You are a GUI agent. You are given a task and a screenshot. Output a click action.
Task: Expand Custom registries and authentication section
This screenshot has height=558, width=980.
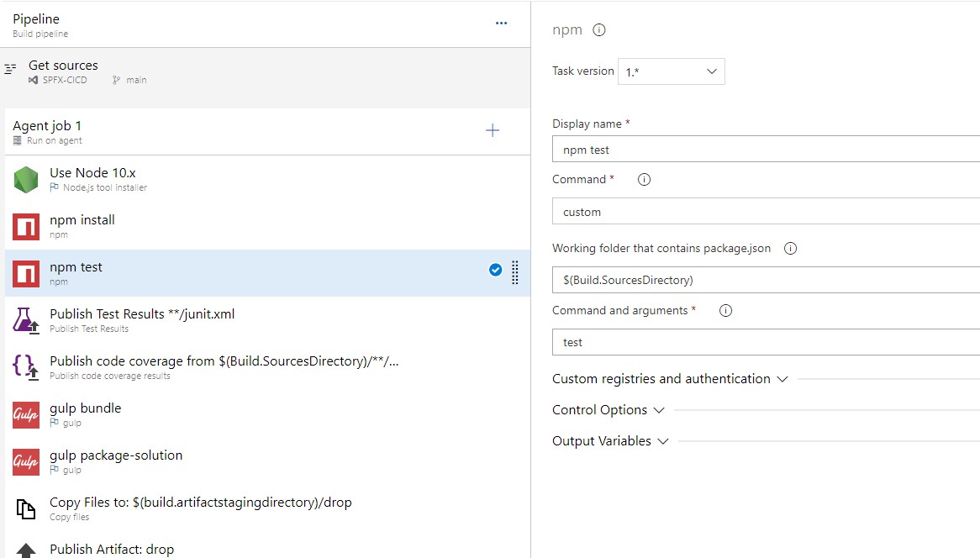[669, 379]
